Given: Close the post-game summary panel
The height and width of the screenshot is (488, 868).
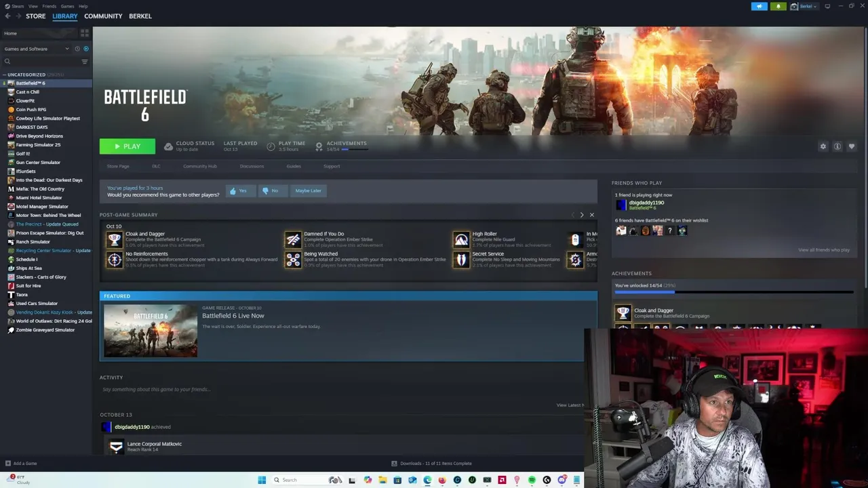Looking at the screenshot, I should pyautogui.click(x=591, y=215).
